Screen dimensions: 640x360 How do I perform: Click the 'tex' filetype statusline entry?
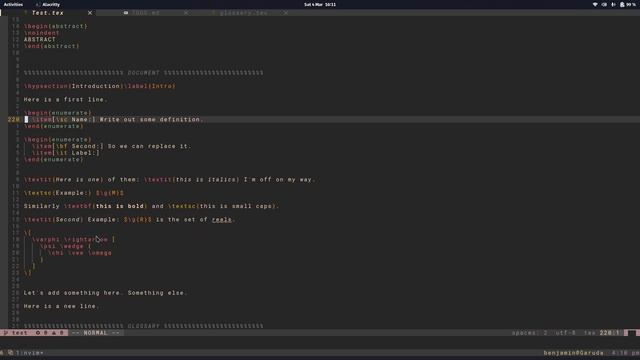[x=590, y=333]
